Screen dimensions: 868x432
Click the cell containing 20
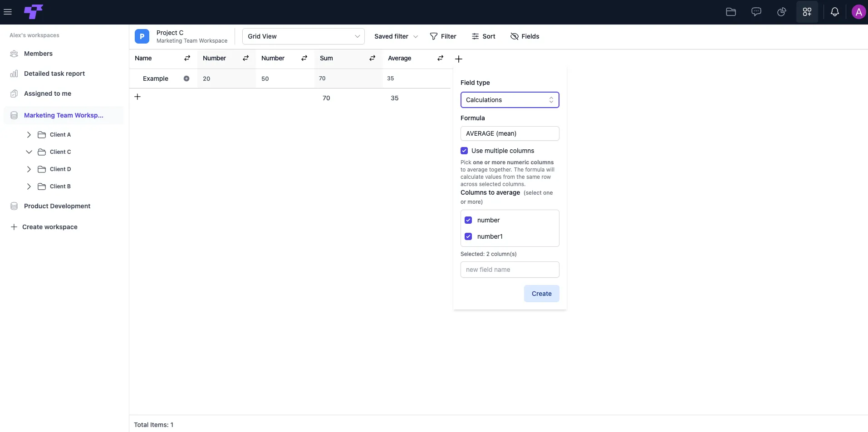[x=226, y=79]
